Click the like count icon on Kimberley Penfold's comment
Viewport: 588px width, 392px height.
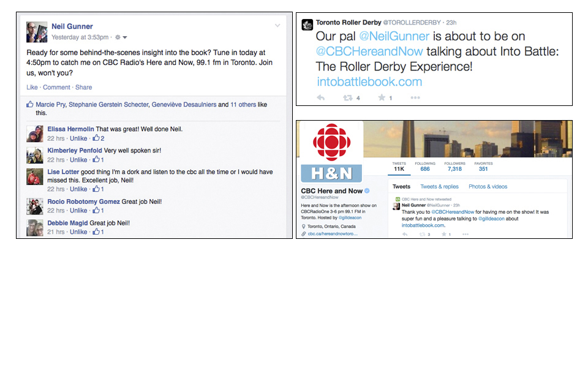(98, 159)
